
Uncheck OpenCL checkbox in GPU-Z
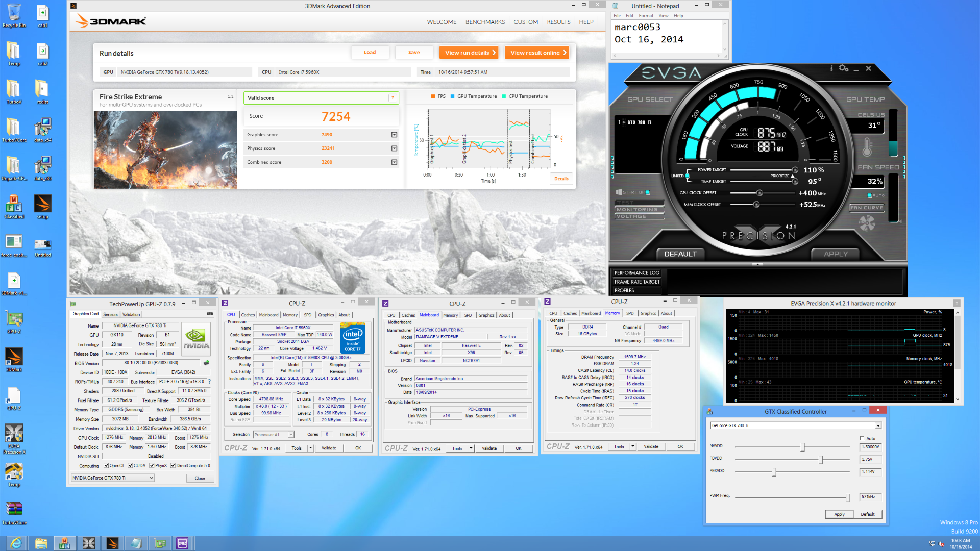106,465
